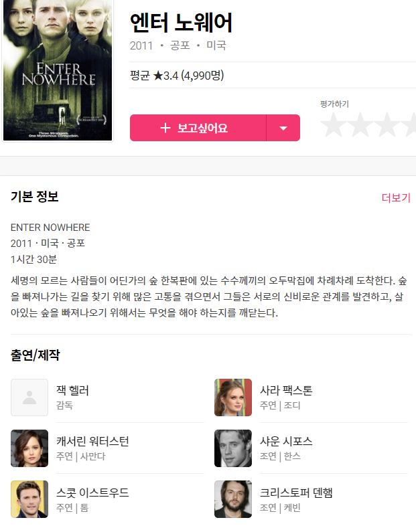Open the dropdown arrow beside 보고싶어요
The image size is (416, 532).
tap(283, 128)
